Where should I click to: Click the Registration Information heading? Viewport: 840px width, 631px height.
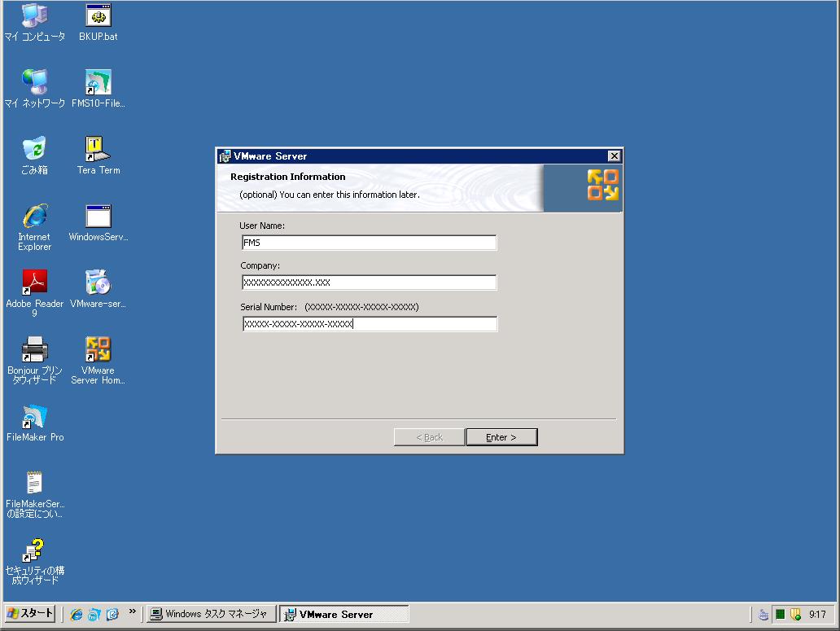click(x=287, y=177)
